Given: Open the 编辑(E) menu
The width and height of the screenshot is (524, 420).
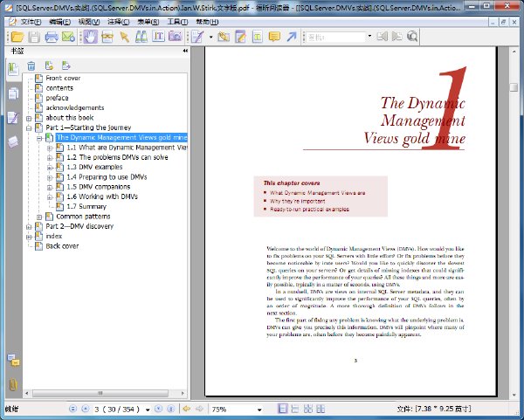Looking at the screenshot, I should tap(59, 22).
